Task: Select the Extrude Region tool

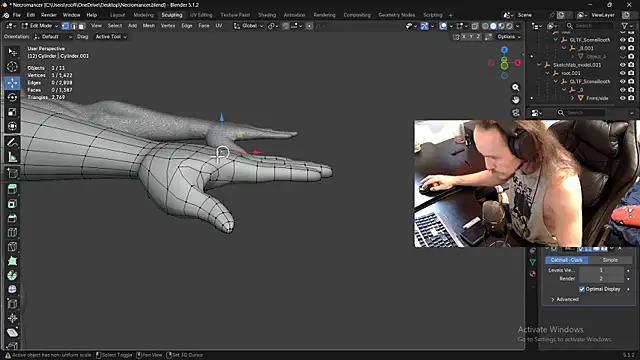Action: (x=12, y=189)
